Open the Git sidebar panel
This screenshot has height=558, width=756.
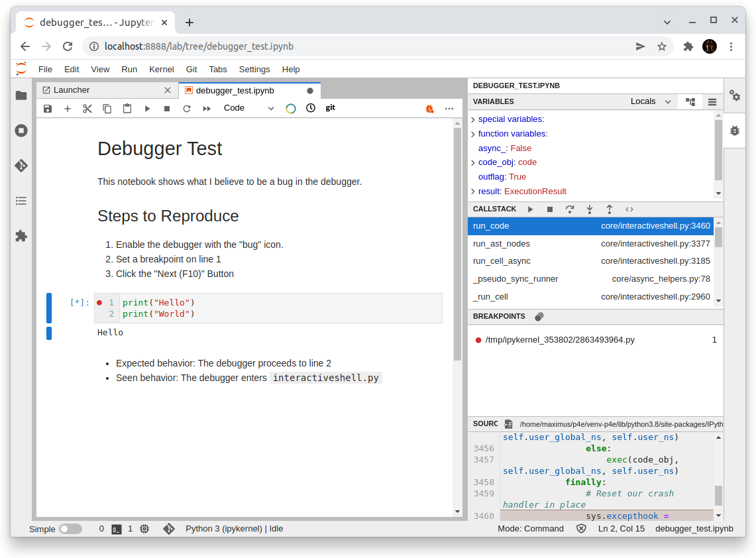tap(21, 166)
